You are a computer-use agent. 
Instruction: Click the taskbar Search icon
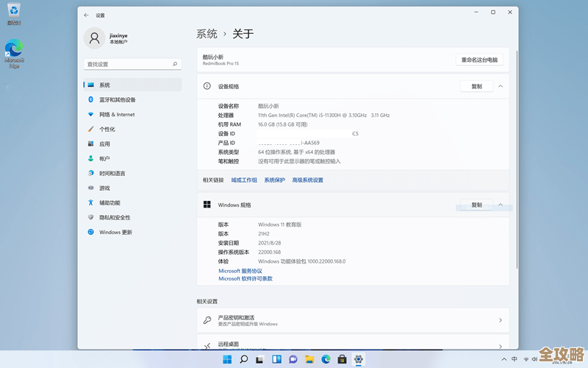(x=244, y=359)
